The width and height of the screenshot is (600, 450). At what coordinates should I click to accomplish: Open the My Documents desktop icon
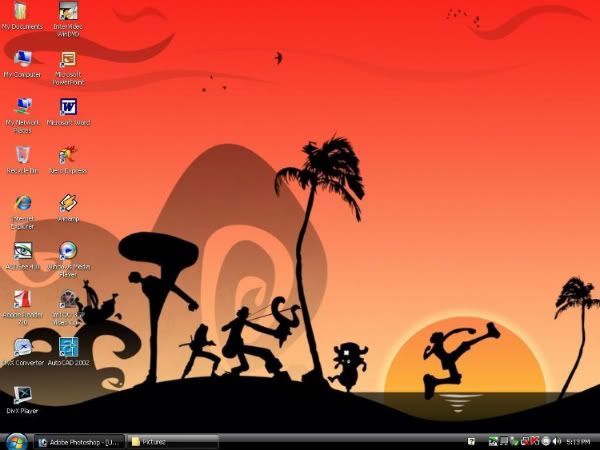22,16
